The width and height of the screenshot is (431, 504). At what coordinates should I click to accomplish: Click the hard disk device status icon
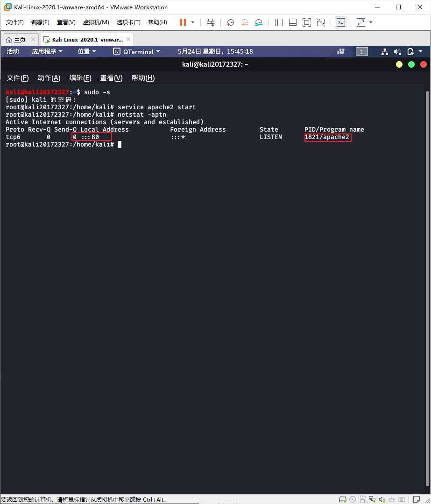(343, 499)
